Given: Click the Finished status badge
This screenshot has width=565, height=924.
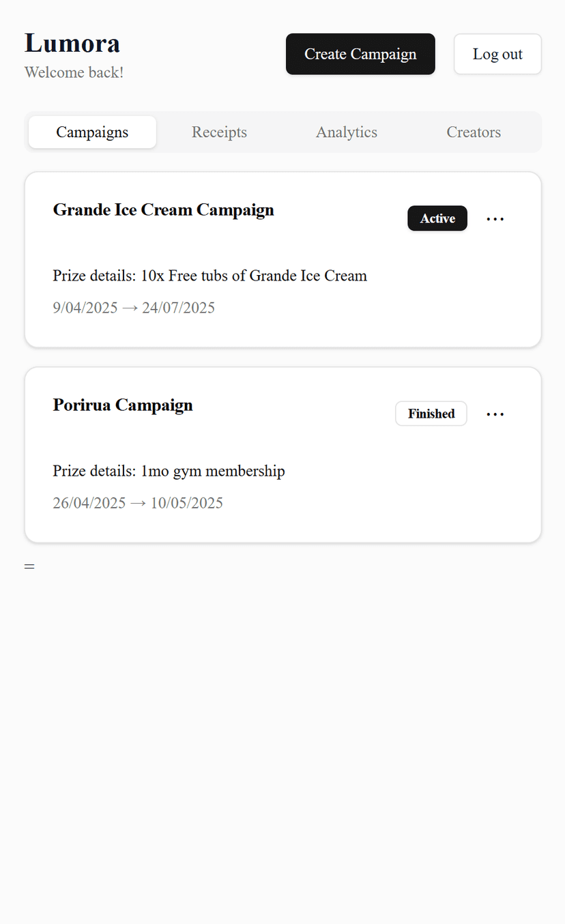Looking at the screenshot, I should click(x=431, y=414).
